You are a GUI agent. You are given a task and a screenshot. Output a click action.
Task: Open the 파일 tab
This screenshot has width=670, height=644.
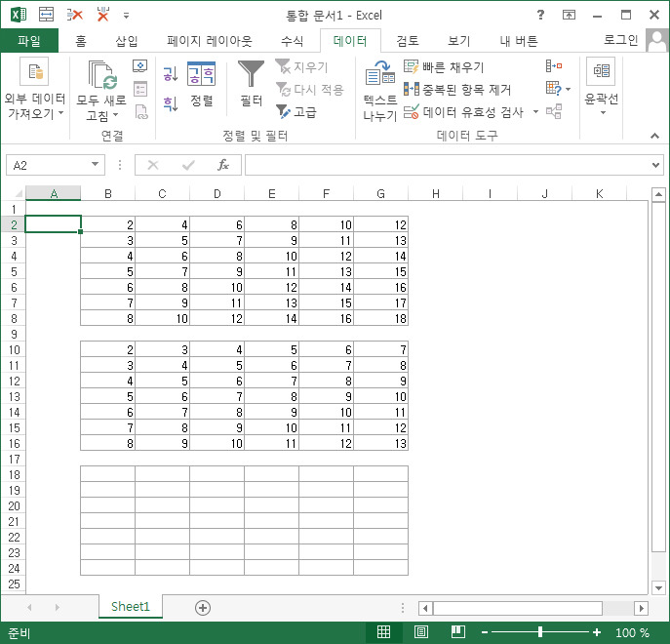pyautogui.click(x=29, y=41)
